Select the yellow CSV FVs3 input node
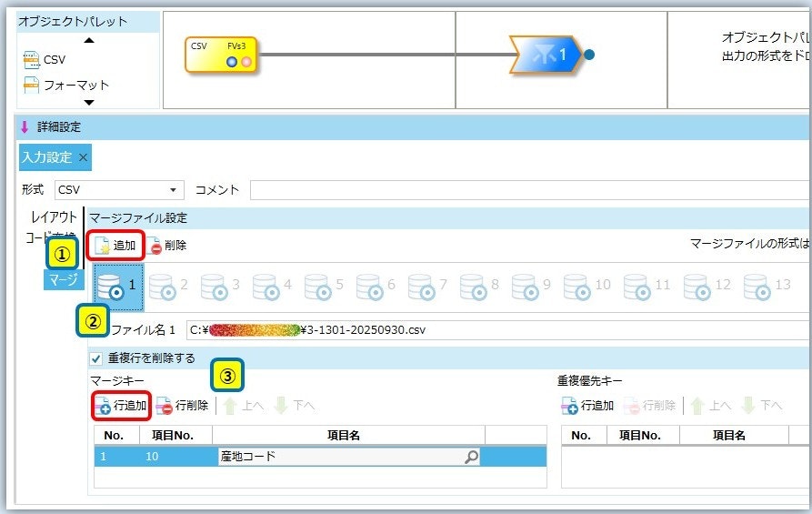This screenshot has width=812, height=514. coord(221,55)
